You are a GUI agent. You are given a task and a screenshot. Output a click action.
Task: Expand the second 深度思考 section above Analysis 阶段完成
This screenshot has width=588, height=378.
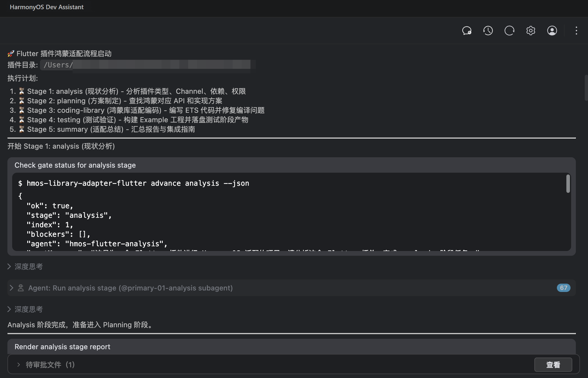(x=25, y=309)
